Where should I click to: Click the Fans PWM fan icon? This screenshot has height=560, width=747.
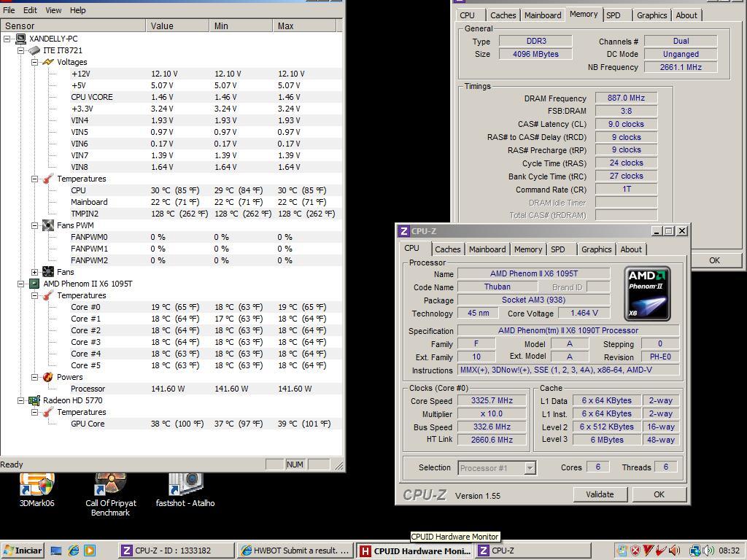tap(48, 225)
